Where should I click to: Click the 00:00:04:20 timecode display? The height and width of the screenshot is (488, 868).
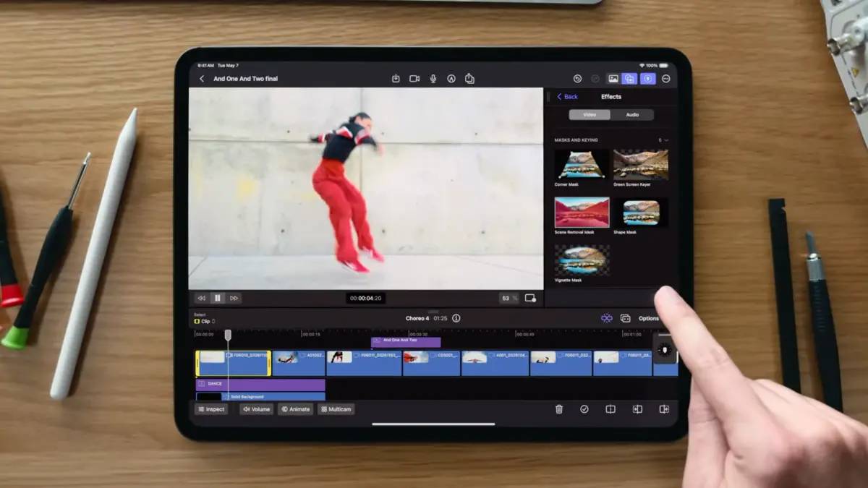(x=365, y=298)
